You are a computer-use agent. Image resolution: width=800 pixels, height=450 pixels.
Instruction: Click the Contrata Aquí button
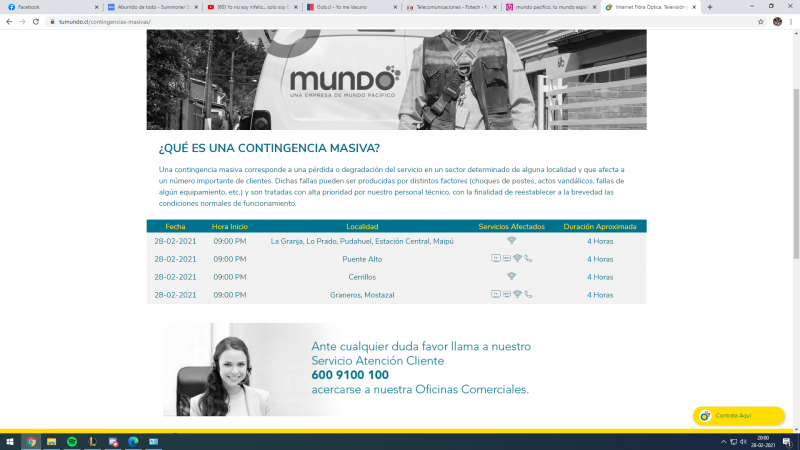(x=738, y=416)
